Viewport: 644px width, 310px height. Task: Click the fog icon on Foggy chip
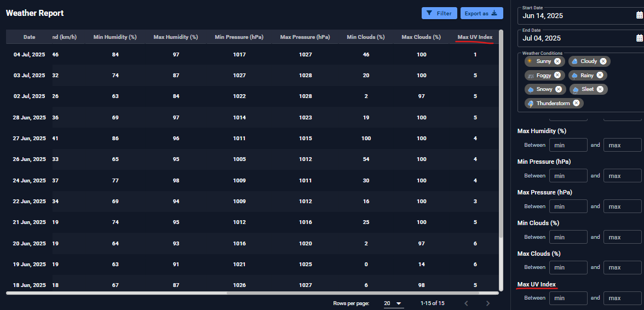(x=531, y=76)
